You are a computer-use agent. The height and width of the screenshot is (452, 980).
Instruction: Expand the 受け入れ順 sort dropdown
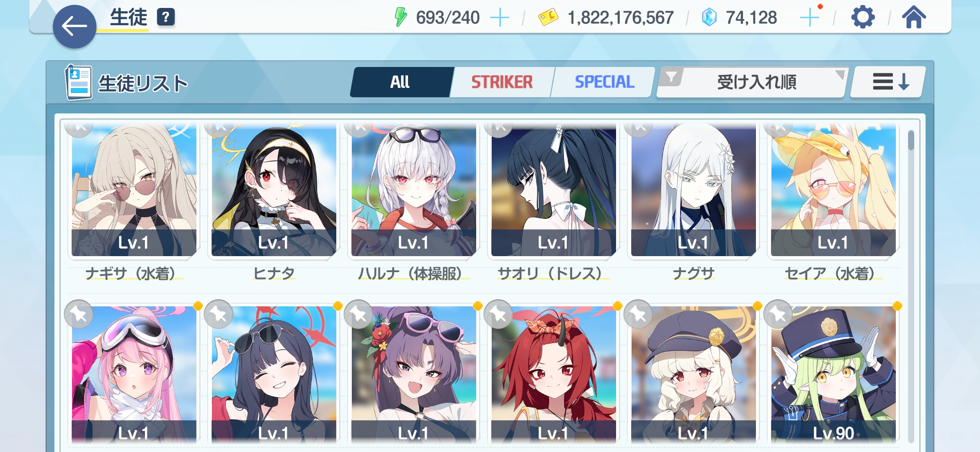point(751,82)
